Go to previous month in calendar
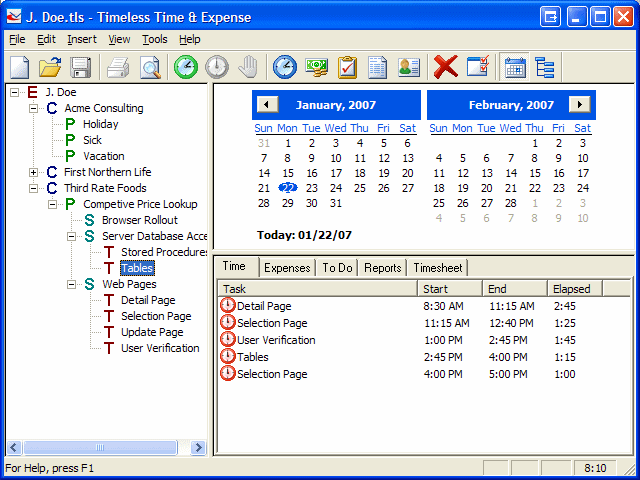 [267, 105]
